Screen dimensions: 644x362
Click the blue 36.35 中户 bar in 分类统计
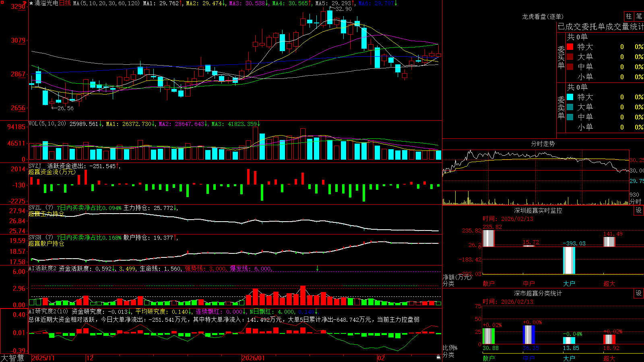pos(529,335)
